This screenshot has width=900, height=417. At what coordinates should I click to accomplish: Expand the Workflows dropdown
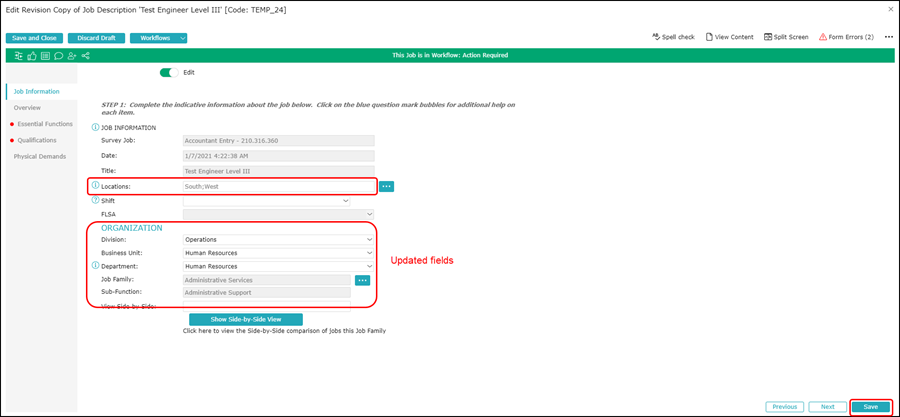pyautogui.click(x=160, y=38)
